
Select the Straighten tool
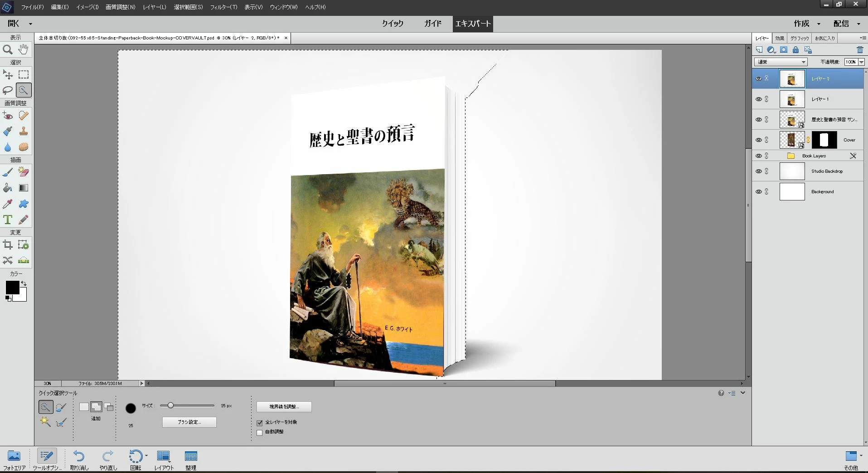pyautogui.click(x=23, y=260)
